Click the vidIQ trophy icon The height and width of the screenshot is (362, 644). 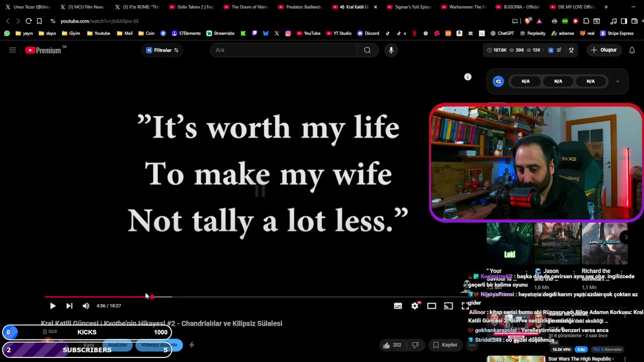click(571, 50)
